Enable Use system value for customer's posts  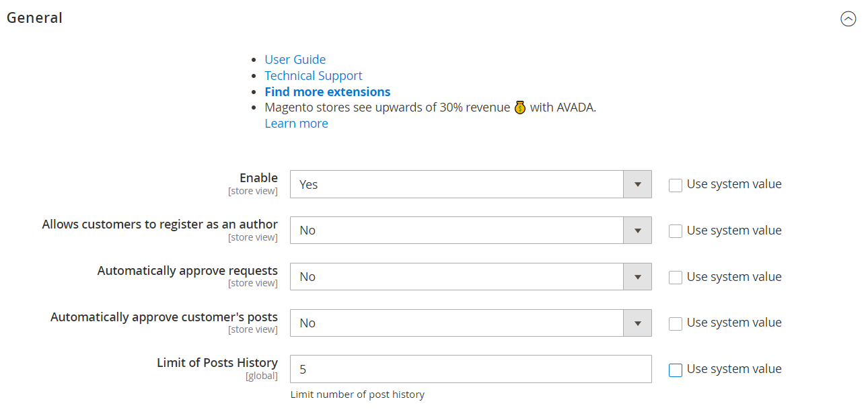pyautogui.click(x=676, y=324)
